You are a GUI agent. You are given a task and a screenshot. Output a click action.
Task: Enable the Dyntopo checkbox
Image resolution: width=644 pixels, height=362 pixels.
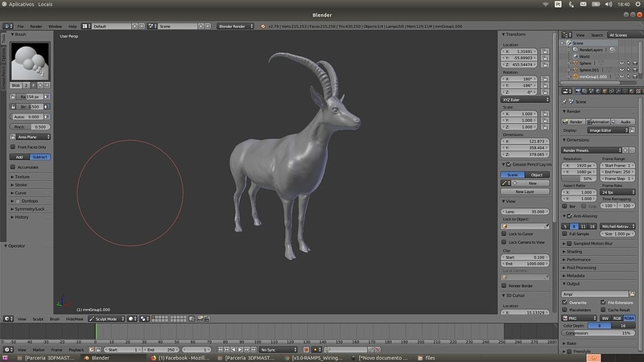coord(18,201)
